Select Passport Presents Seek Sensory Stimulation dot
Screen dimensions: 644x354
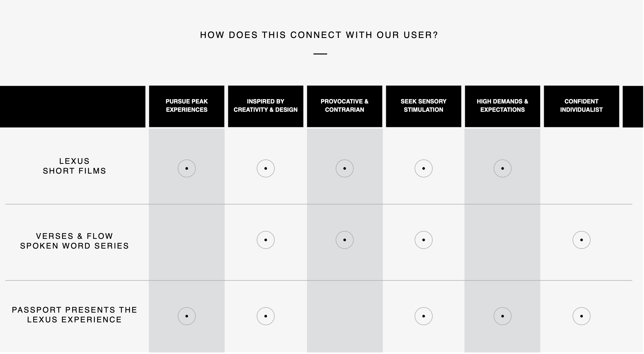tap(424, 317)
